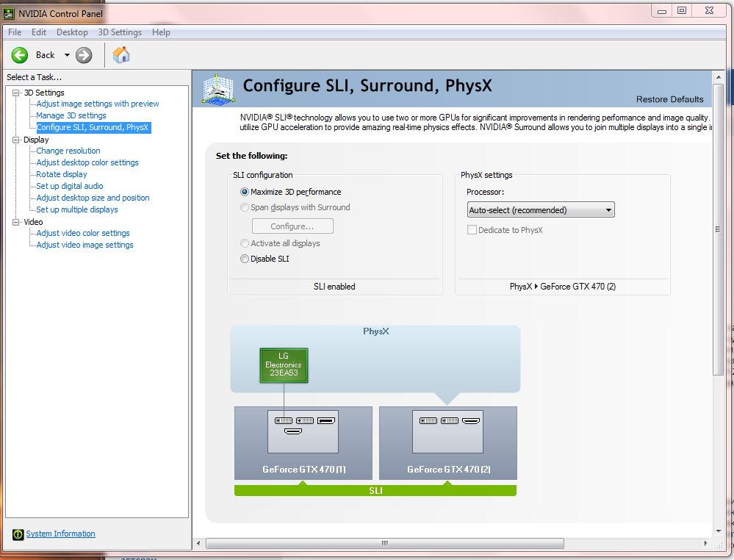Click PhysX GeForce GTX 470 (2) status text

tap(563, 287)
